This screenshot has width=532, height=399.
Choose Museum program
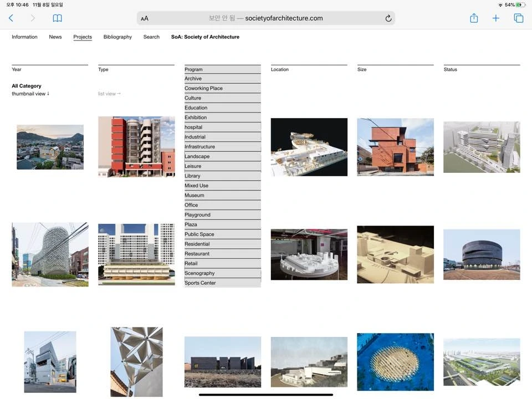(x=223, y=196)
